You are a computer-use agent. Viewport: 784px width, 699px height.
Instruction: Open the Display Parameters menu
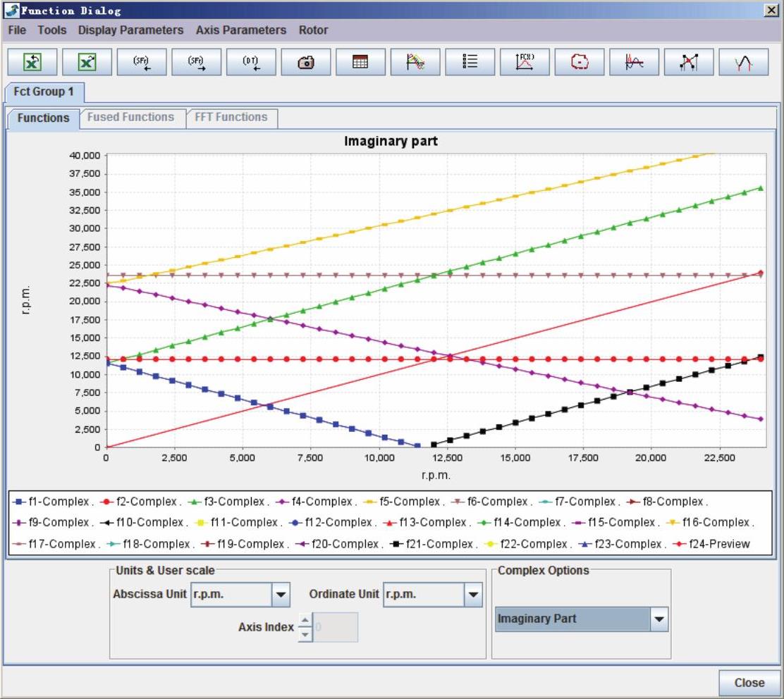point(130,30)
